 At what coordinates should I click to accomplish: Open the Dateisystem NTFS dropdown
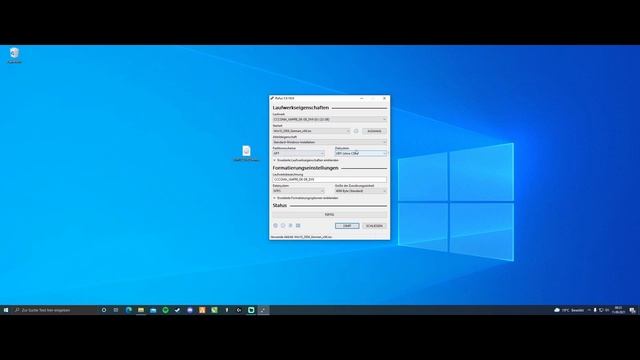pyautogui.click(x=298, y=191)
